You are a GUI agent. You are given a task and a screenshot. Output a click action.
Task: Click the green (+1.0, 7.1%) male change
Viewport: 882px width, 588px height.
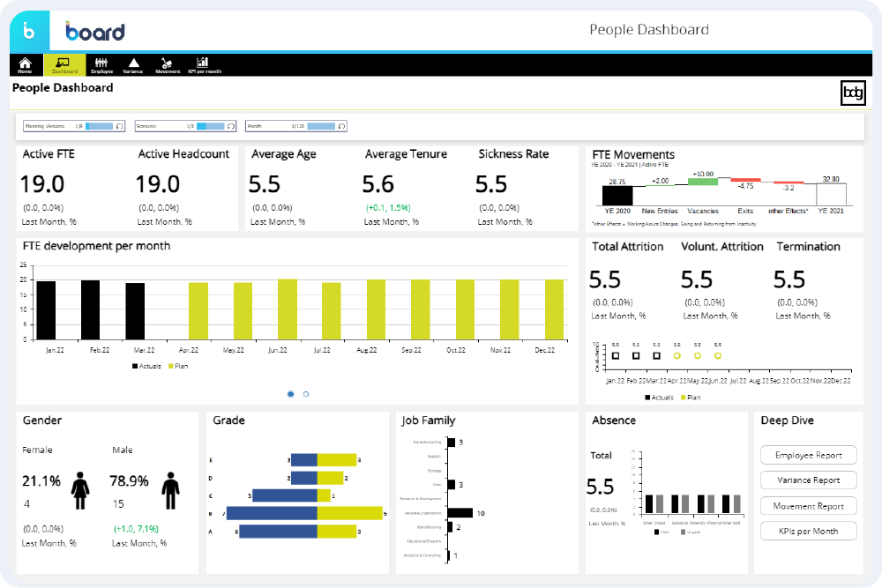point(136,529)
